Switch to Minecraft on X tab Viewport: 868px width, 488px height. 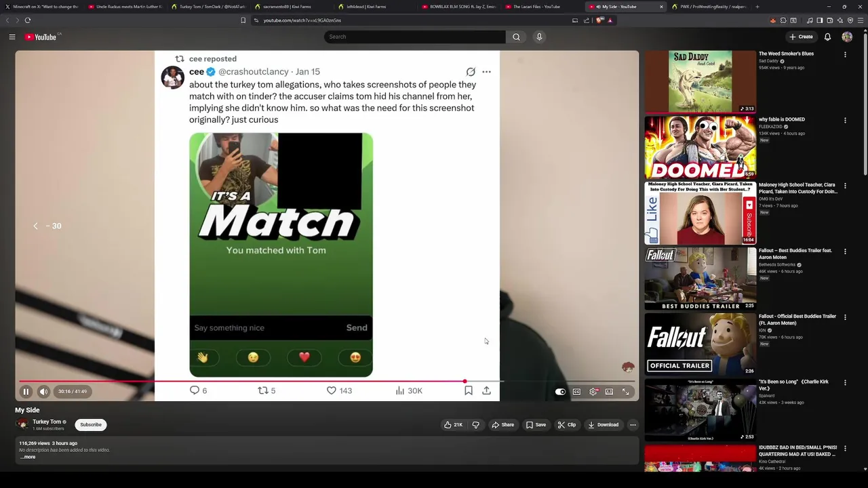pos(42,7)
